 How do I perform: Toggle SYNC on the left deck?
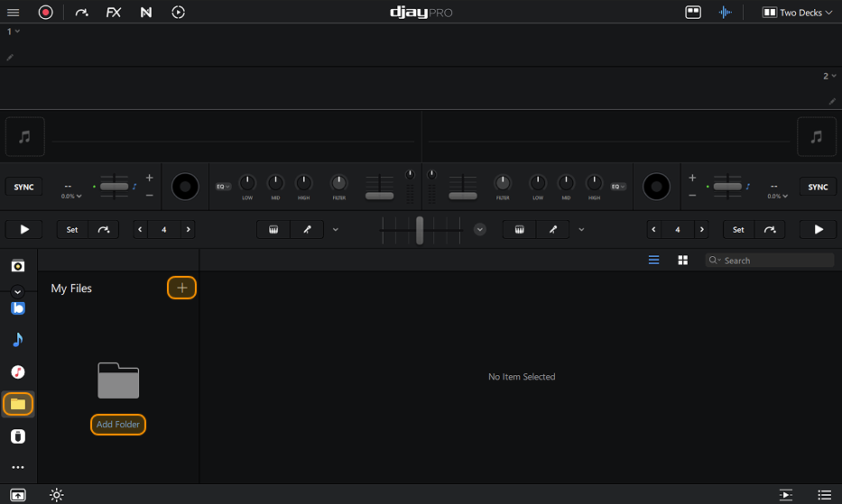pos(23,187)
